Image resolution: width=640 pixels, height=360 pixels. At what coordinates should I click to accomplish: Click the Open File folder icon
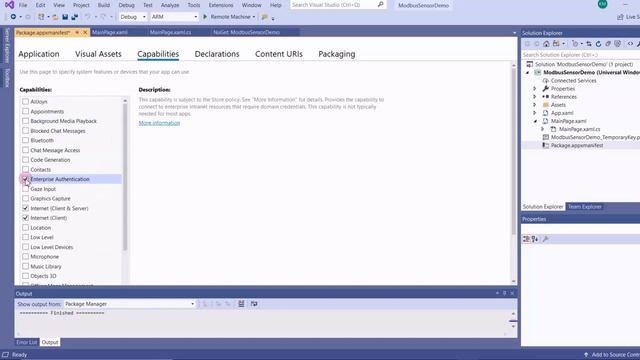[x=55, y=17]
